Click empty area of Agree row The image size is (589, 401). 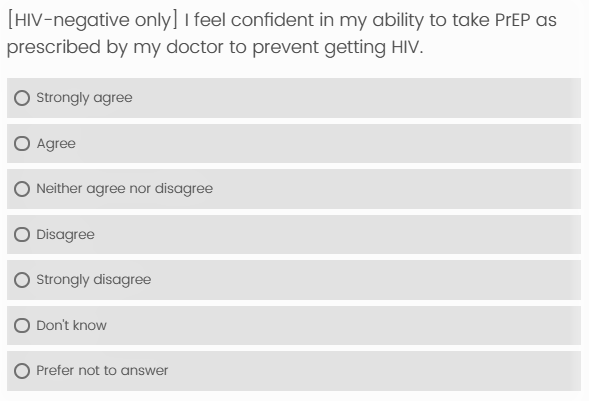click(x=327, y=143)
